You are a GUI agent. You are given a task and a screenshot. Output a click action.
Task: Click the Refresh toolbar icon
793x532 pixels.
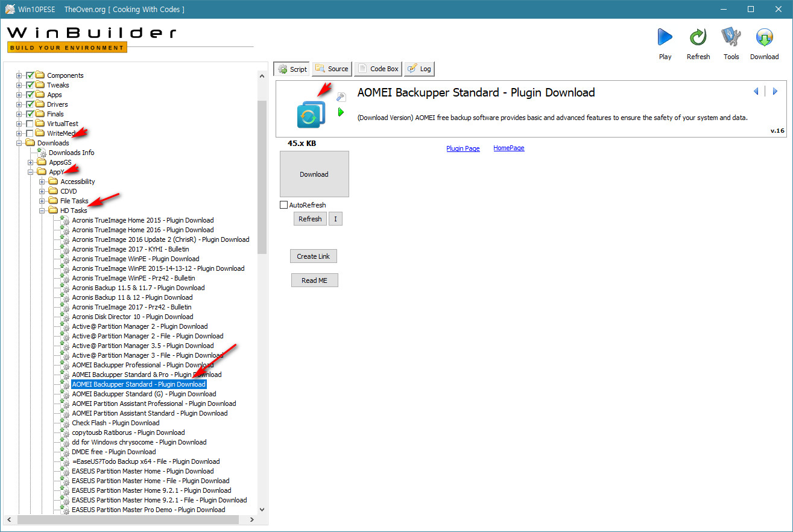point(698,37)
